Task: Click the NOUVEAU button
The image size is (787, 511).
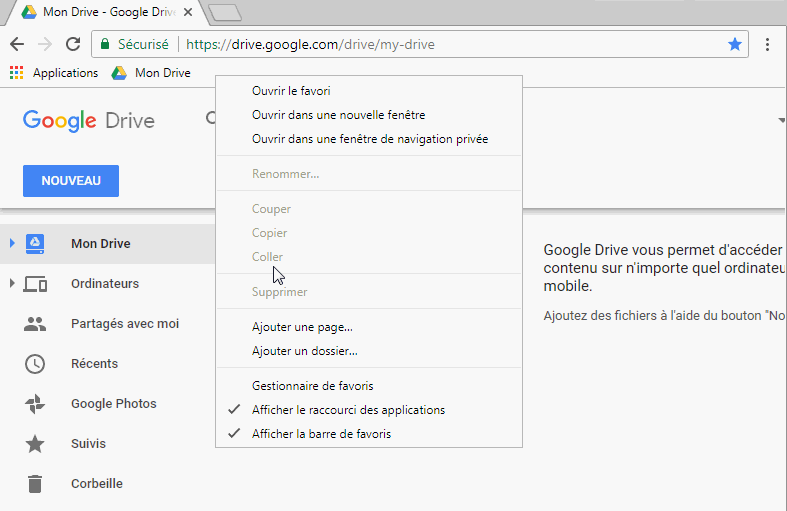Action: [71, 181]
